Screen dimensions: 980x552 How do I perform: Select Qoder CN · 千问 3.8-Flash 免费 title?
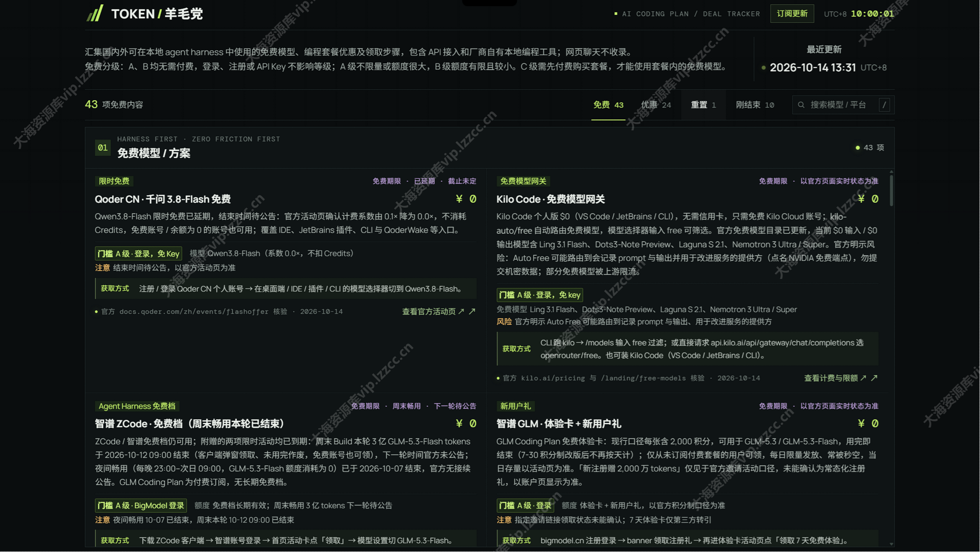163,199
